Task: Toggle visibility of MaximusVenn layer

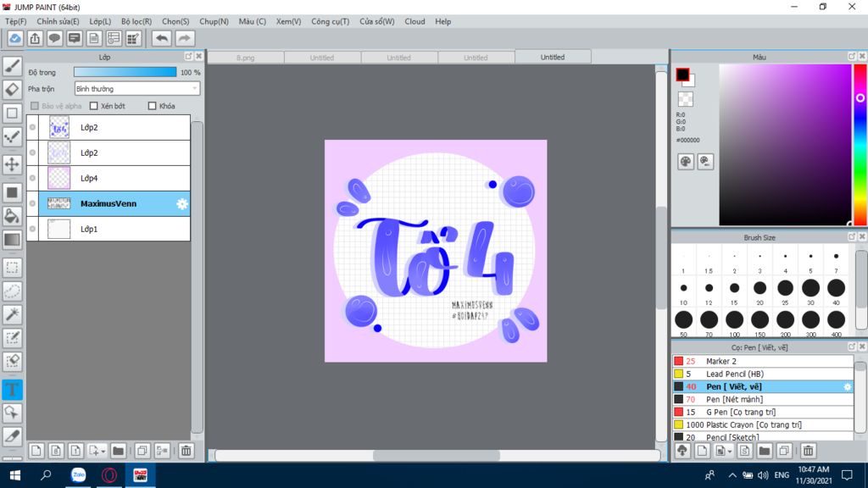Action: coord(33,203)
